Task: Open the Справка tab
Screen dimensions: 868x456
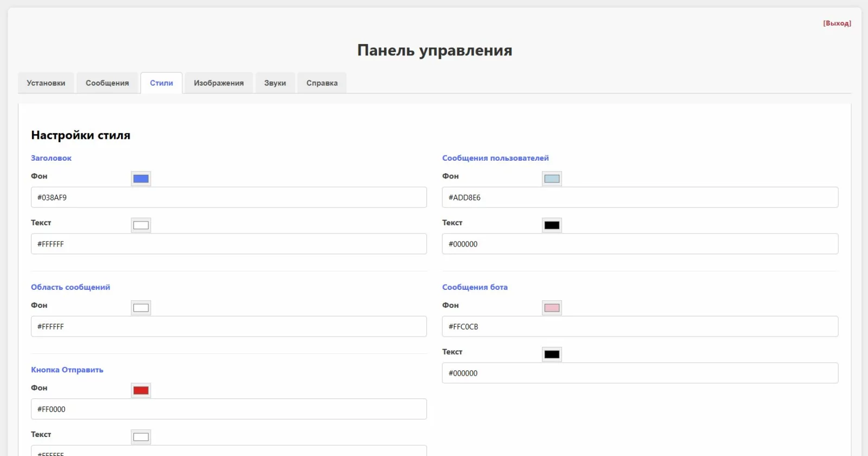Action: point(322,83)
